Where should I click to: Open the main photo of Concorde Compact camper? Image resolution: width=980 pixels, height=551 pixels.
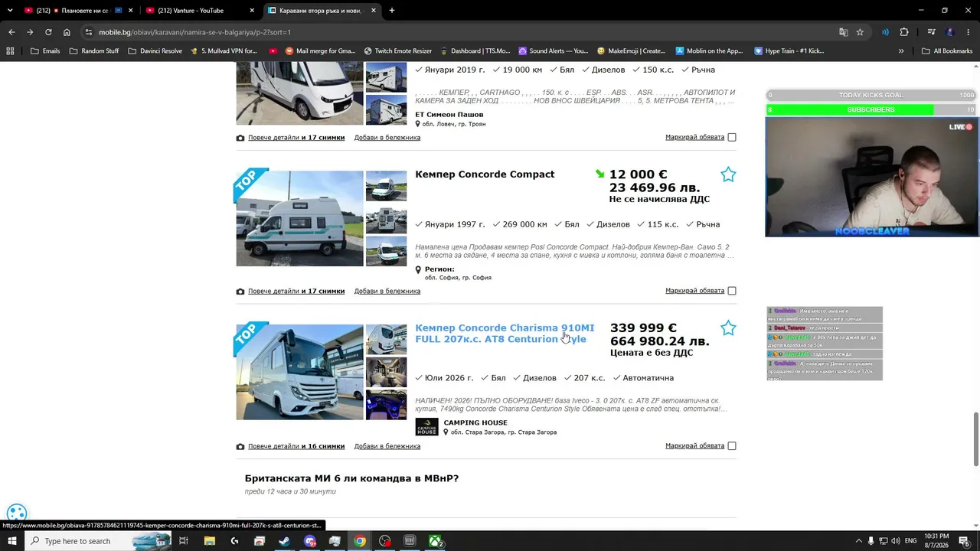tap(299, 219)
